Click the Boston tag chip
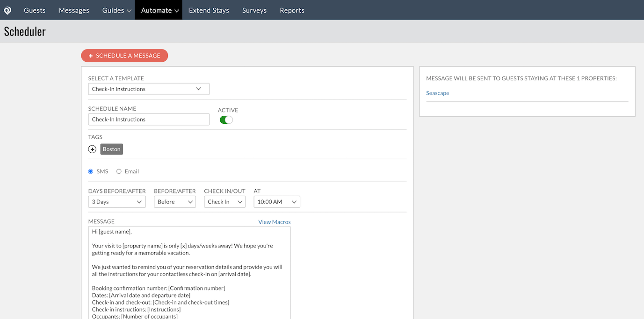Screen dimensions: 644x319 [112, 149]
